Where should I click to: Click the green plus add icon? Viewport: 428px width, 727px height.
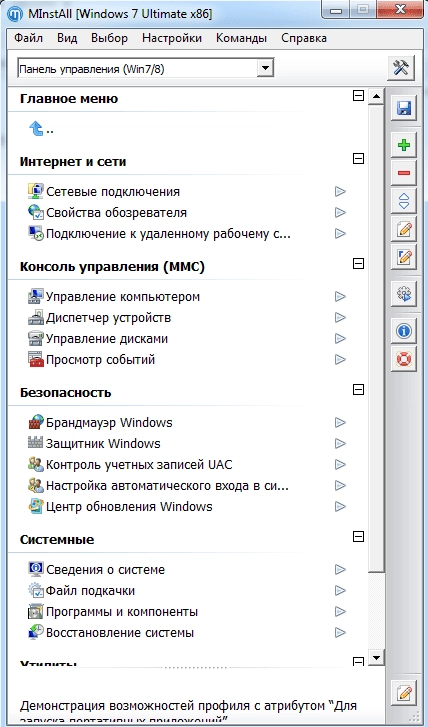coord(403,146)
